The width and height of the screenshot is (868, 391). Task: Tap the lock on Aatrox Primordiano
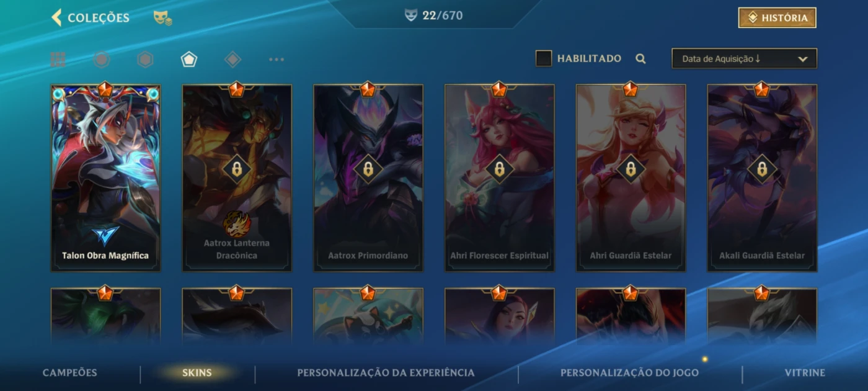[368, 169]
